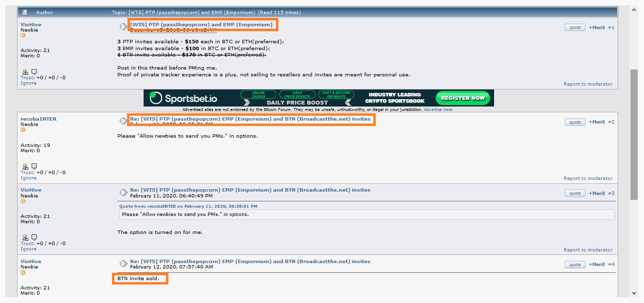Viewport: 644px width, 303px height.
Task: Report post #2 to moderator
Action: [x=588, y=178]
